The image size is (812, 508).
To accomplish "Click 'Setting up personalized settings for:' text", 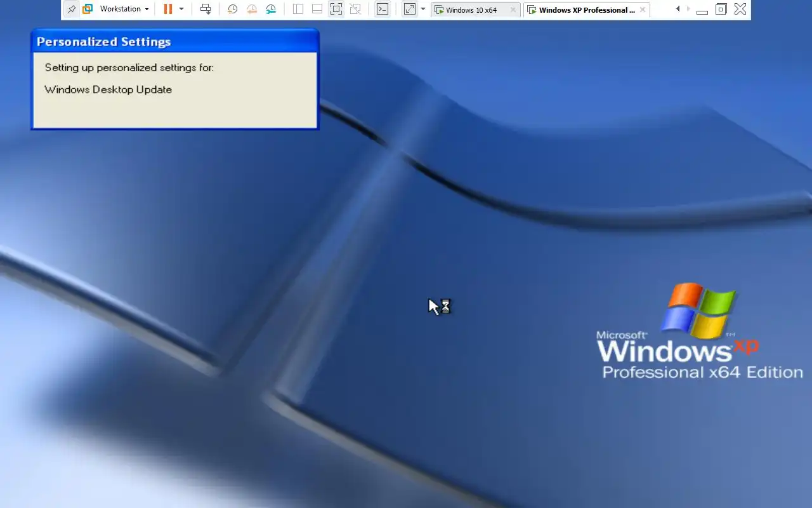I will click(129, 67).
